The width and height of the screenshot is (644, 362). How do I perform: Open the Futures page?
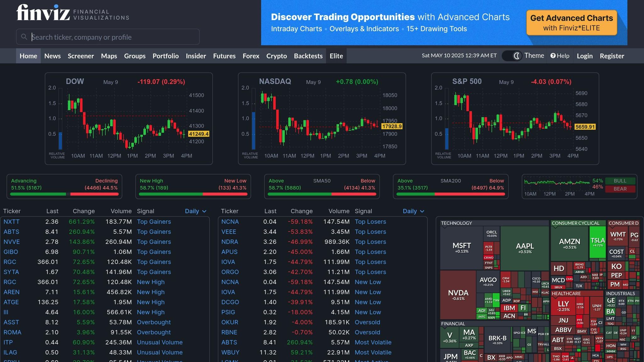tap(225, 56)
